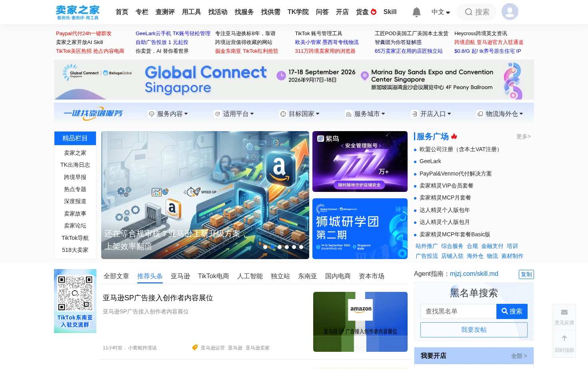
Task: Select the second carousel dot
Action: click(272, 247)
